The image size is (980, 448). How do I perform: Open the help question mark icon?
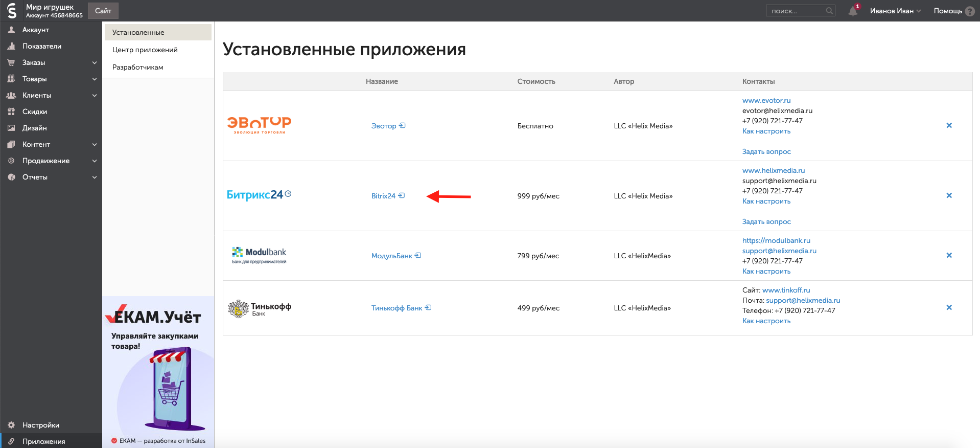(x=970, y=11)
